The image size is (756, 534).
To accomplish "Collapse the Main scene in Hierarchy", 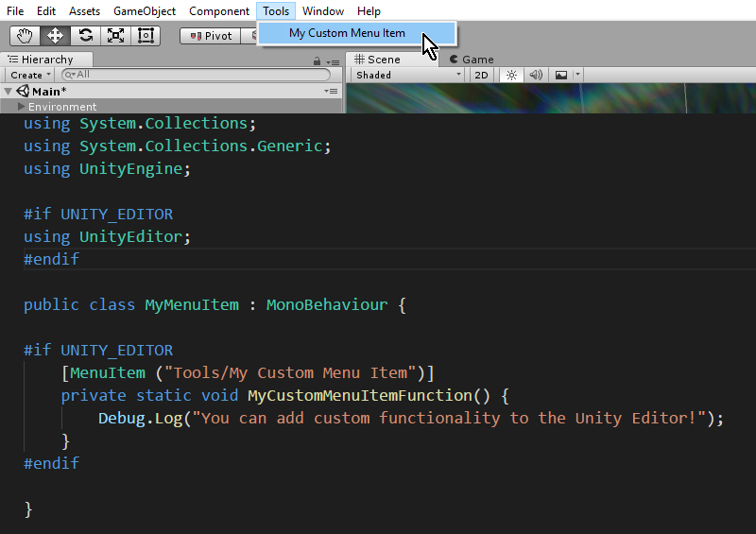I will 8,91.
